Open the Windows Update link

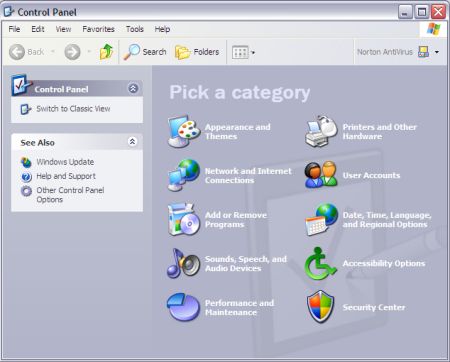[65, 162]
